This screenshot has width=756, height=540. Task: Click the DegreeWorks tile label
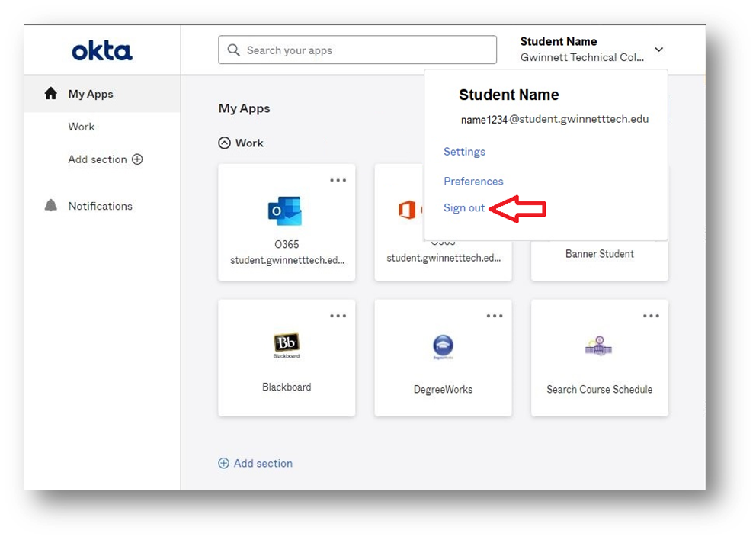click(x=443, y=390)
